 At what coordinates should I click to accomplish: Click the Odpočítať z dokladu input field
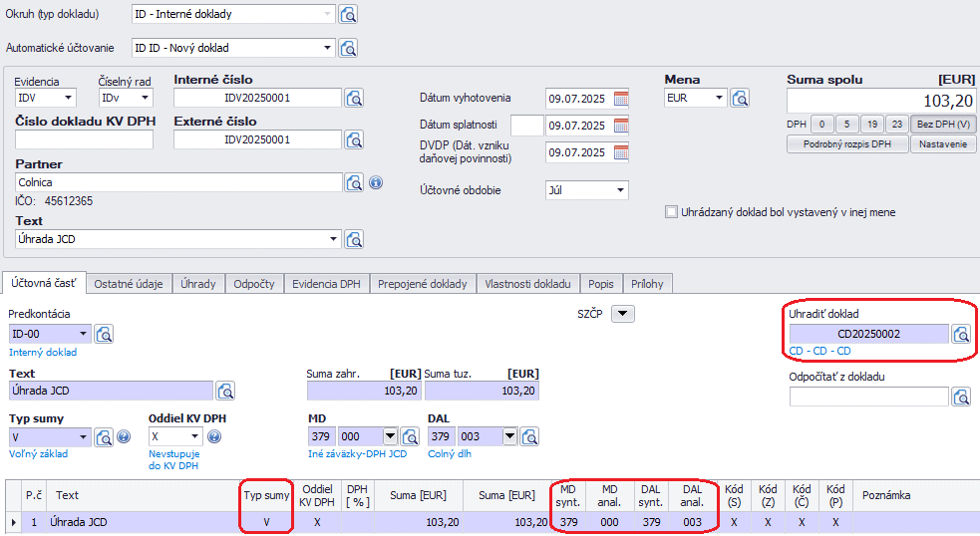867,397
